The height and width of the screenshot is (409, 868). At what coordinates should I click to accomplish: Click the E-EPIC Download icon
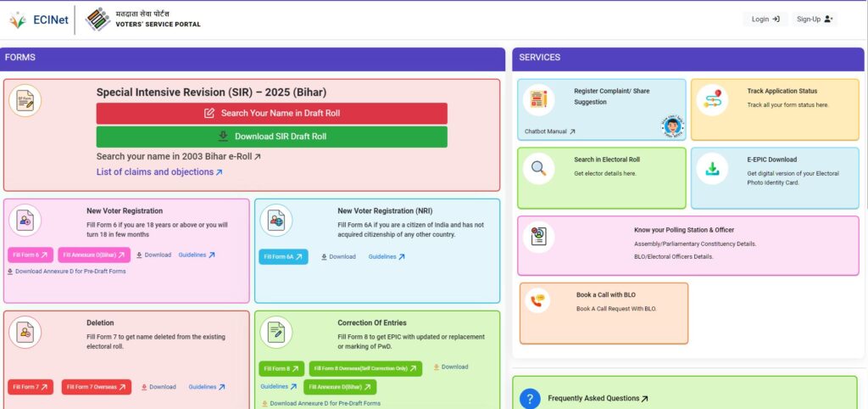pos(712,168)
